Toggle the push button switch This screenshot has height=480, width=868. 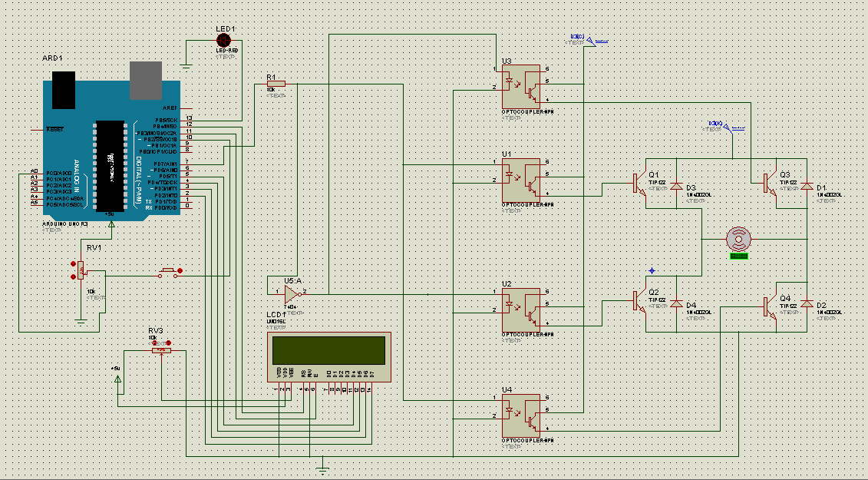pos(170,273)
